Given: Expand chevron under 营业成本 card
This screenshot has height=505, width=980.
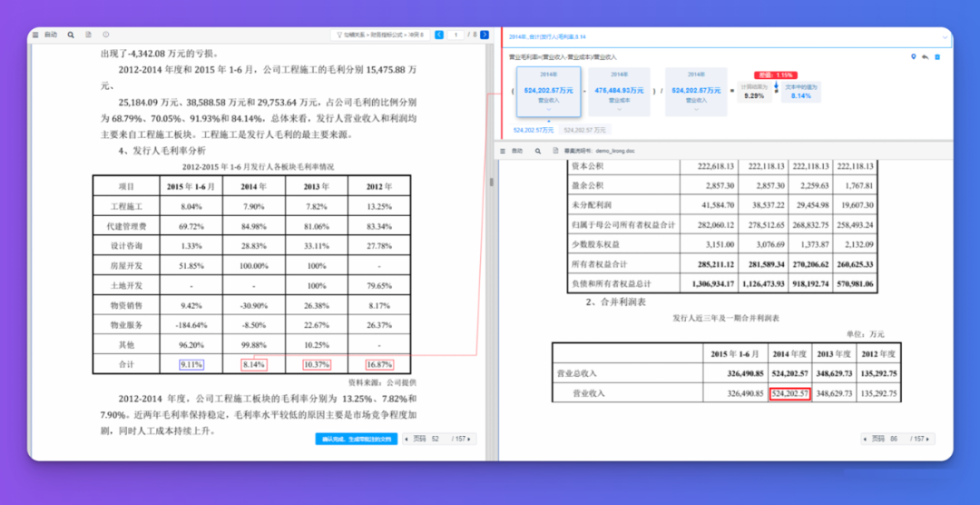Looking at the screenshot, I should point(619,109).
